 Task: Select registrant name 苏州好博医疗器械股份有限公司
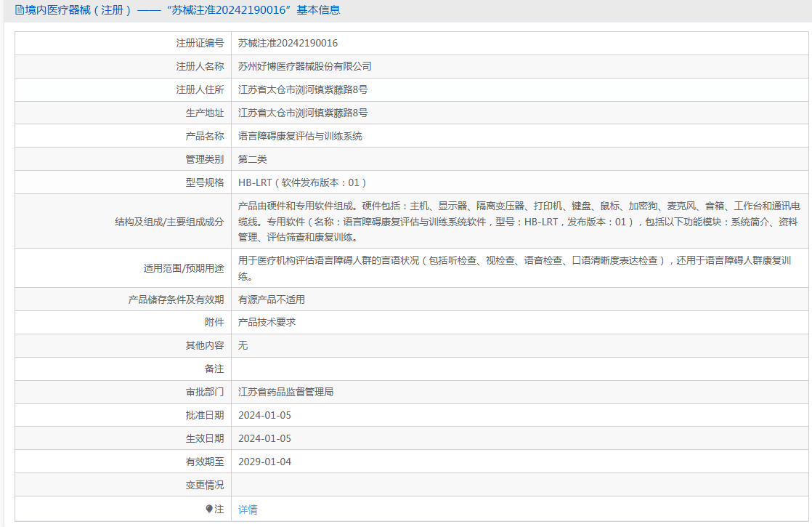coord(304,66)
